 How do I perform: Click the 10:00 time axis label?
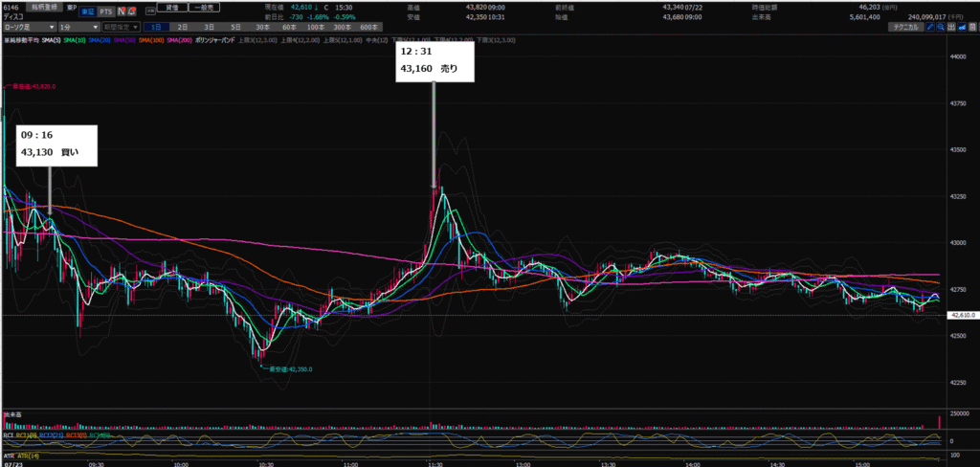pos(181,464)
